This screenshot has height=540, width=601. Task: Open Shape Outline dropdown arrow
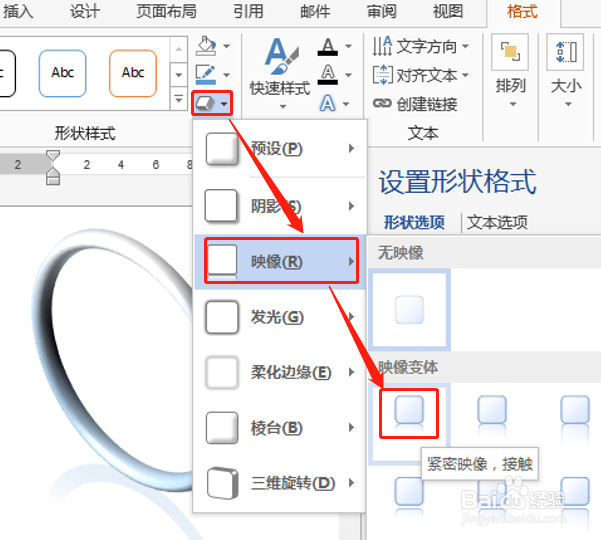tap(227, 75)
